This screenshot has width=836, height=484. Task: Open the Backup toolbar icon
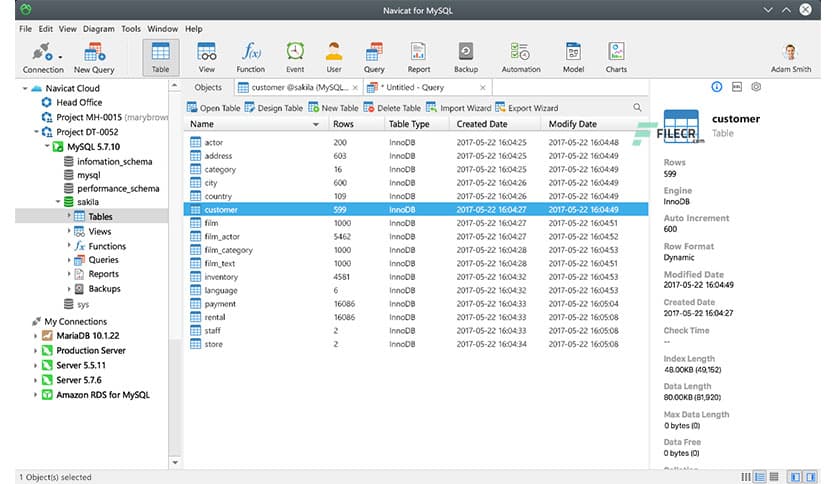coord(466,58)
